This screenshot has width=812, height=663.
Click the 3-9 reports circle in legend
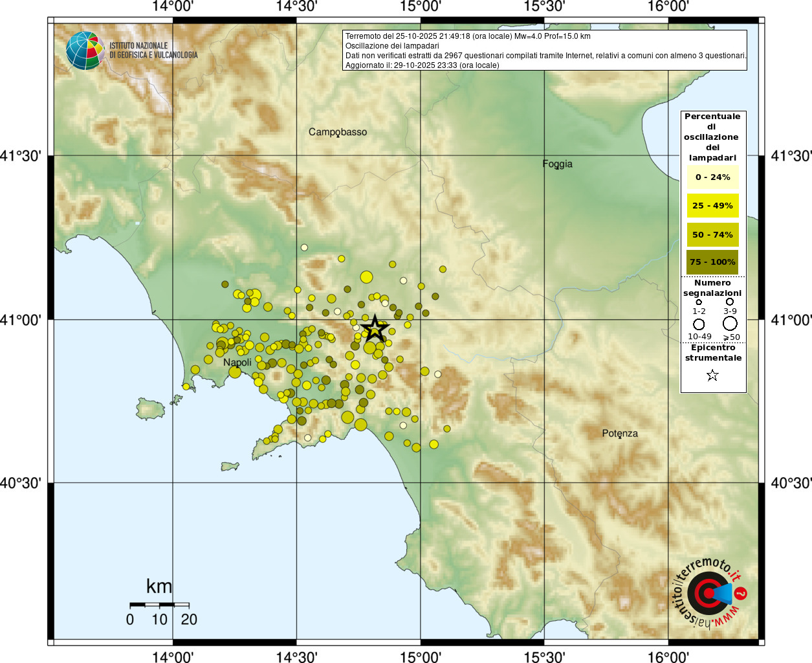point(730,302)
